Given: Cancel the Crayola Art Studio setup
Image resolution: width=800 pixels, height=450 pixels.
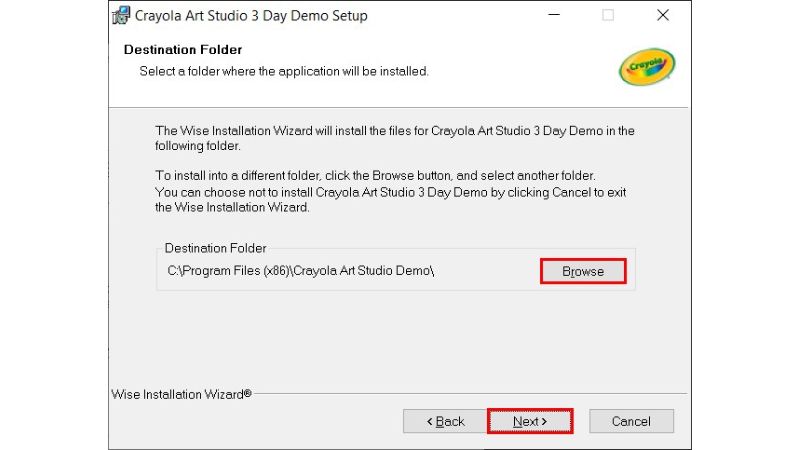Looking at the screenshot, I should coord(631,421).
